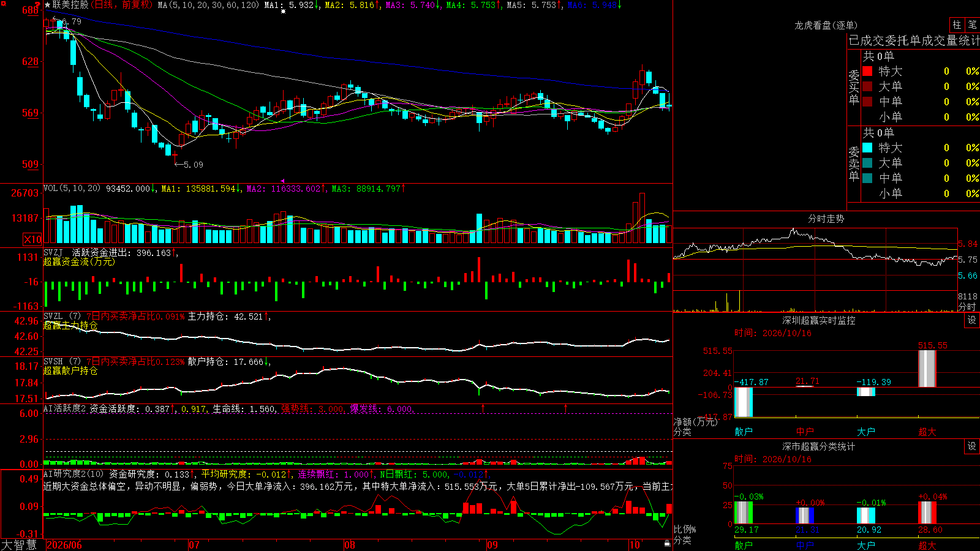
Task: Click the second red arrow signal in AI活跃度
Action: [x=565, y=408]
